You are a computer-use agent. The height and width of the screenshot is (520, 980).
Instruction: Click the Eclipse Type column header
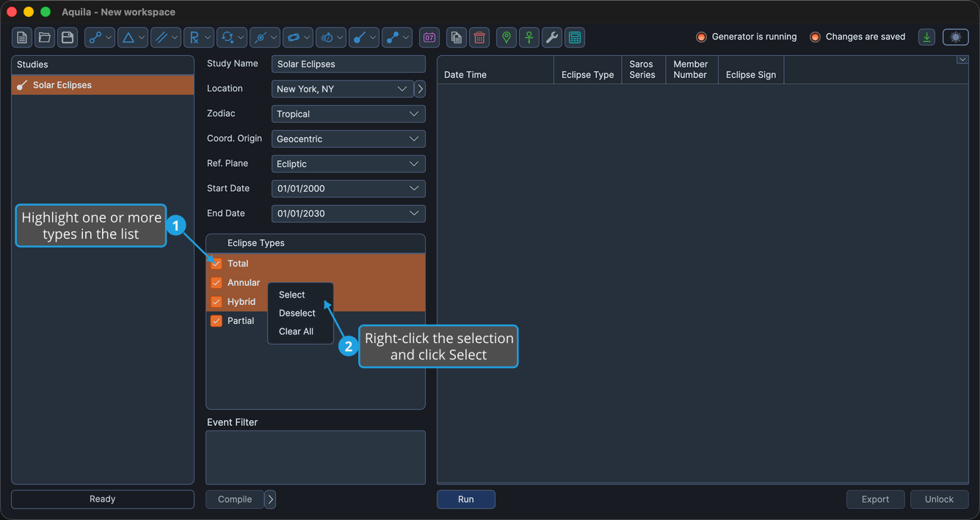click(x=587, y=70)
